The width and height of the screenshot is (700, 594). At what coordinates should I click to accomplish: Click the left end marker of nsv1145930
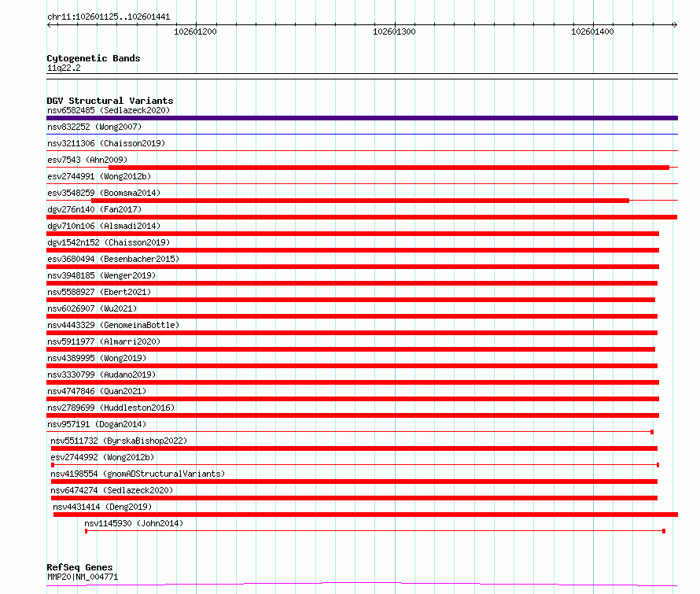[87, 531]
